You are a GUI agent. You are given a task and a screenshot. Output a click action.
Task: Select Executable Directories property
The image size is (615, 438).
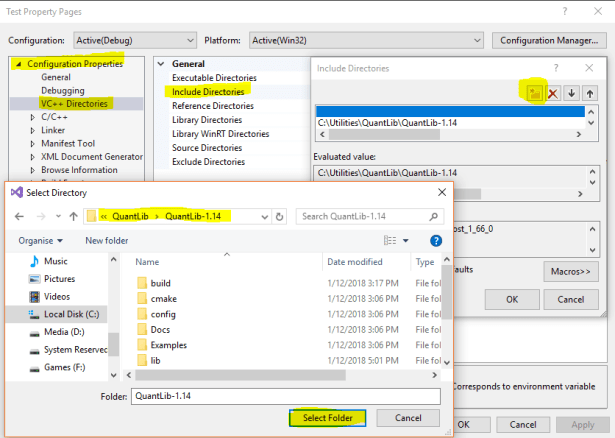tap(214, 78)
